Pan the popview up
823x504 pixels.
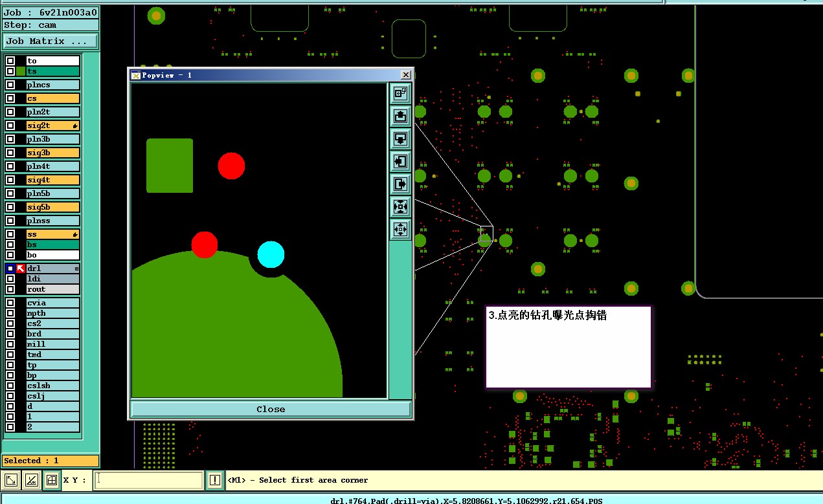tap(400, 116)
